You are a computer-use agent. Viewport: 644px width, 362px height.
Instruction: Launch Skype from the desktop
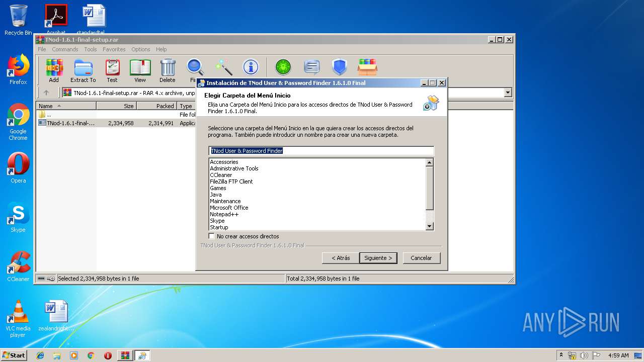point(18,217)
